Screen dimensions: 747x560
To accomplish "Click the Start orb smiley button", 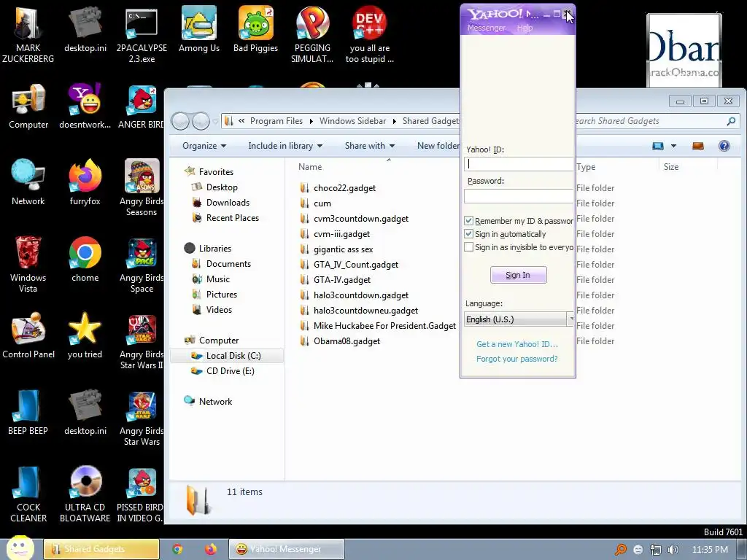I will pos(20,548).
